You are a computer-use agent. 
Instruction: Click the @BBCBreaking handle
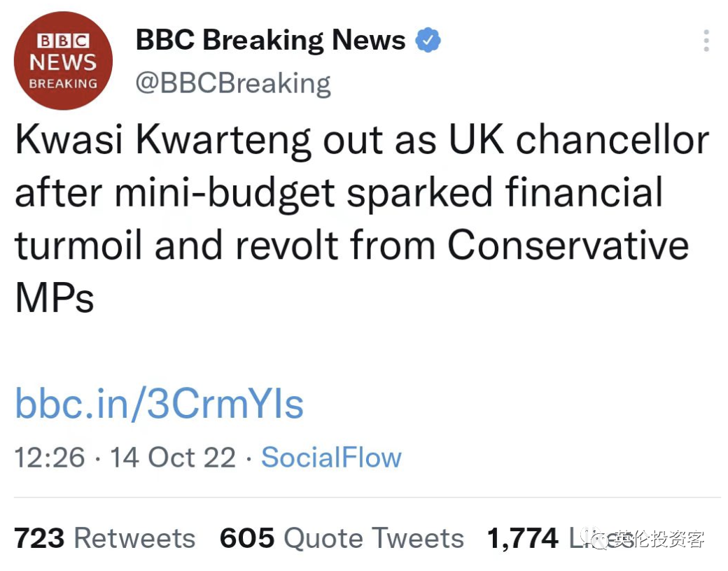pyautogui.click(x=232, y=83)
